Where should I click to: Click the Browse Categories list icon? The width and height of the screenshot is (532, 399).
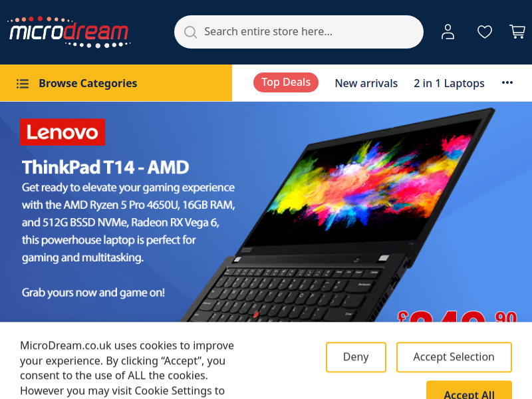click(x=23, y=84)
